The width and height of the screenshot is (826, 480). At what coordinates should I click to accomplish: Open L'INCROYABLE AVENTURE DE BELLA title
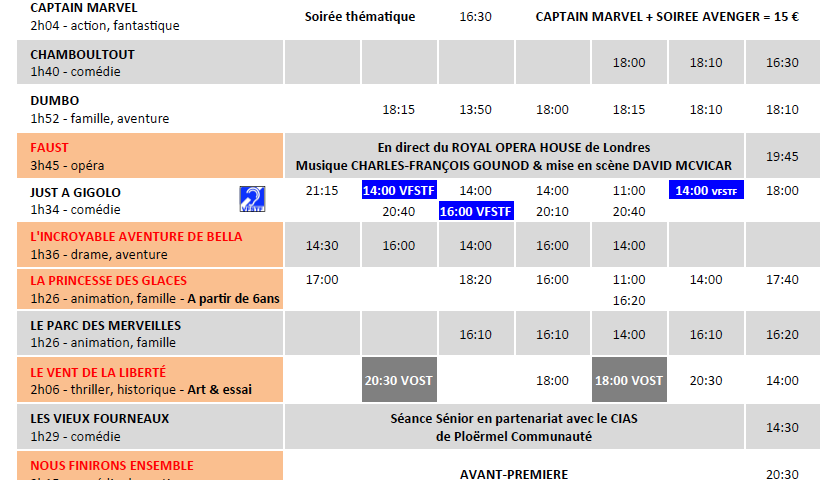point(136,237)
